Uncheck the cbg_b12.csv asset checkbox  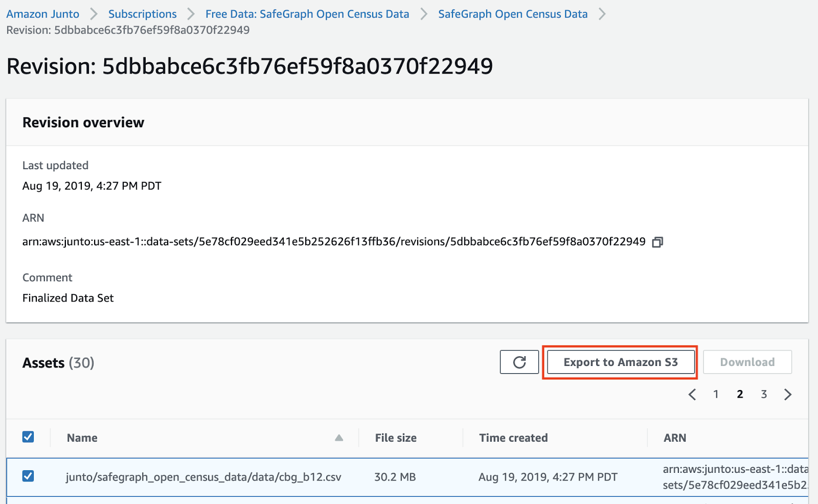(x=28, y=476)
